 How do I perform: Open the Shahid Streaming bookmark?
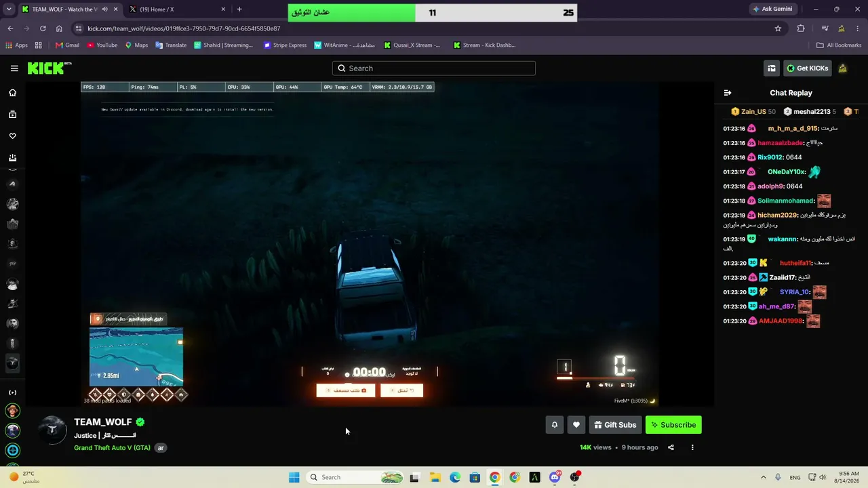point(223,45)
